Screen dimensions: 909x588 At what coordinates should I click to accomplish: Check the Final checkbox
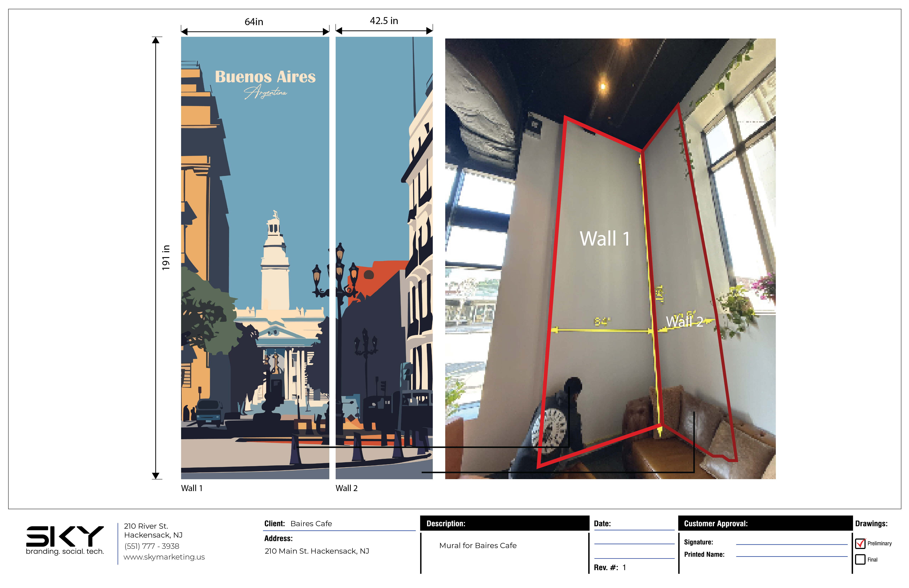pos(860,559)
